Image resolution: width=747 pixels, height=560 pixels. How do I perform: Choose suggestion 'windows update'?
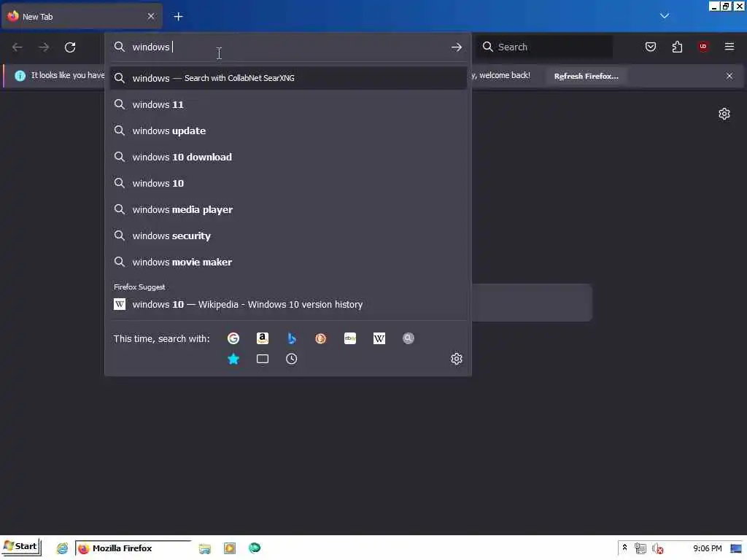[x=288, y=131]
